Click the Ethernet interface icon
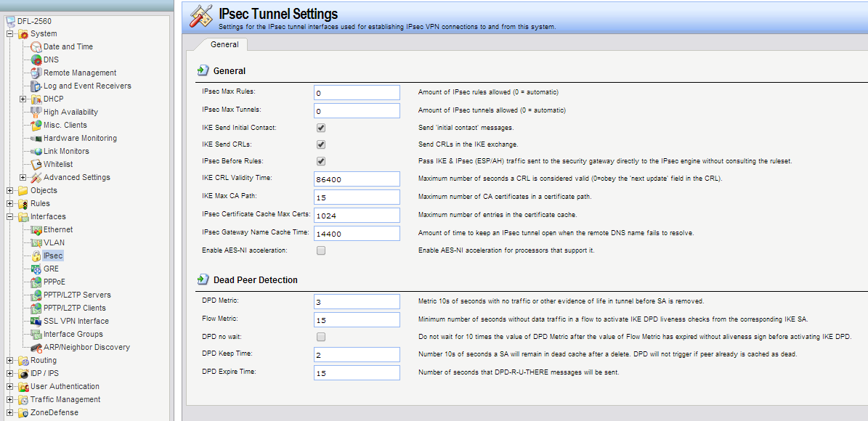Viewport: 868px width, 421px height. (36, 230)
